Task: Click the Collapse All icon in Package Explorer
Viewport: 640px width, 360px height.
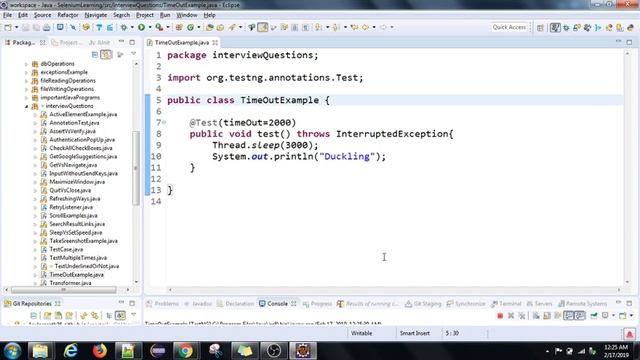Action: pos(95,54)
